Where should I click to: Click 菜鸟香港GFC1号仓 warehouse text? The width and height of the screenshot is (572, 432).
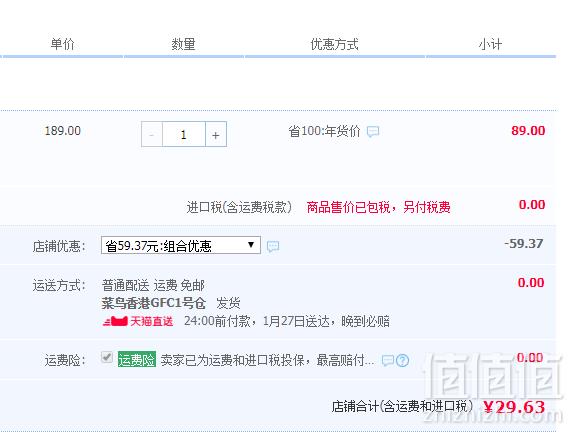[154, 303]
